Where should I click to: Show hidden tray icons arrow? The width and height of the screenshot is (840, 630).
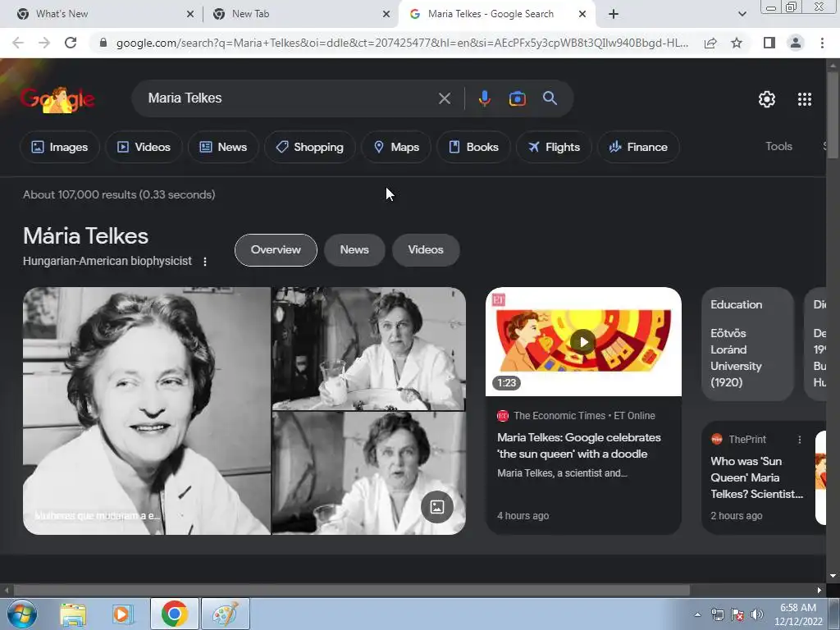tap(697, 615)
